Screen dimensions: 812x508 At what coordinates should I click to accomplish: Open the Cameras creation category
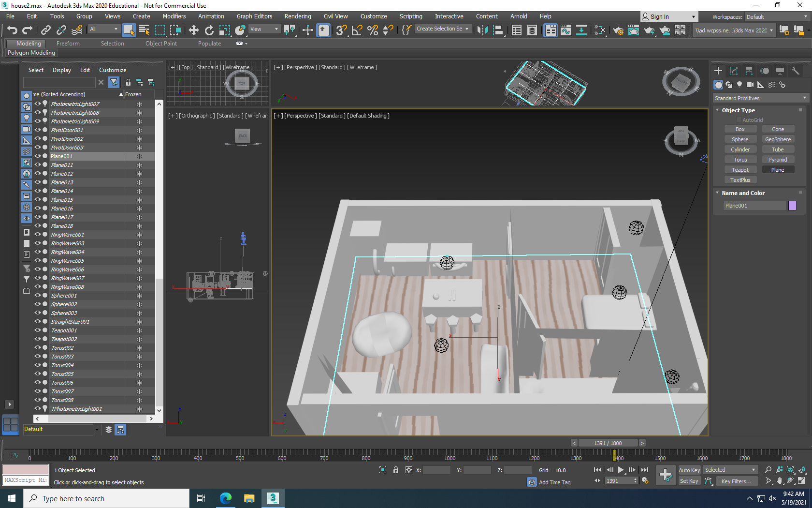(750, 85)
